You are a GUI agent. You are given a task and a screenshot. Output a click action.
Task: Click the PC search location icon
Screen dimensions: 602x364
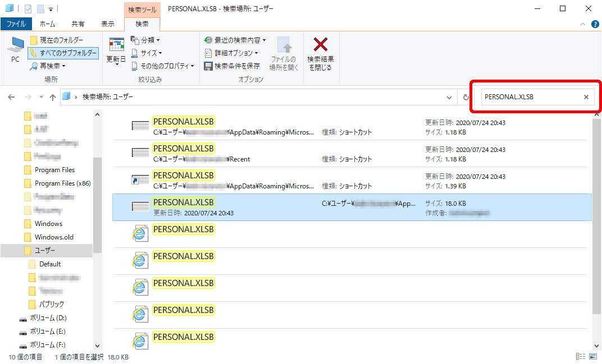15,49
